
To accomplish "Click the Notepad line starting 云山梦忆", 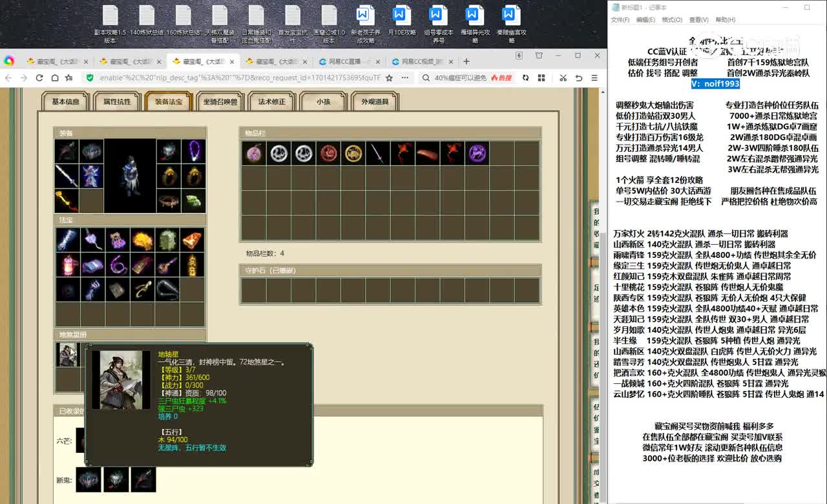I will [x=718, y=394].
